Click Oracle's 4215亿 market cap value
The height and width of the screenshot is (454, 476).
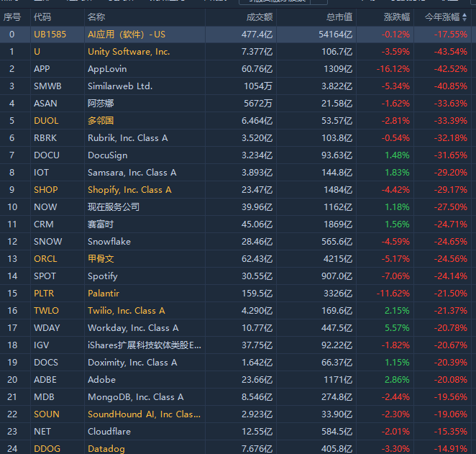[338, 259]
